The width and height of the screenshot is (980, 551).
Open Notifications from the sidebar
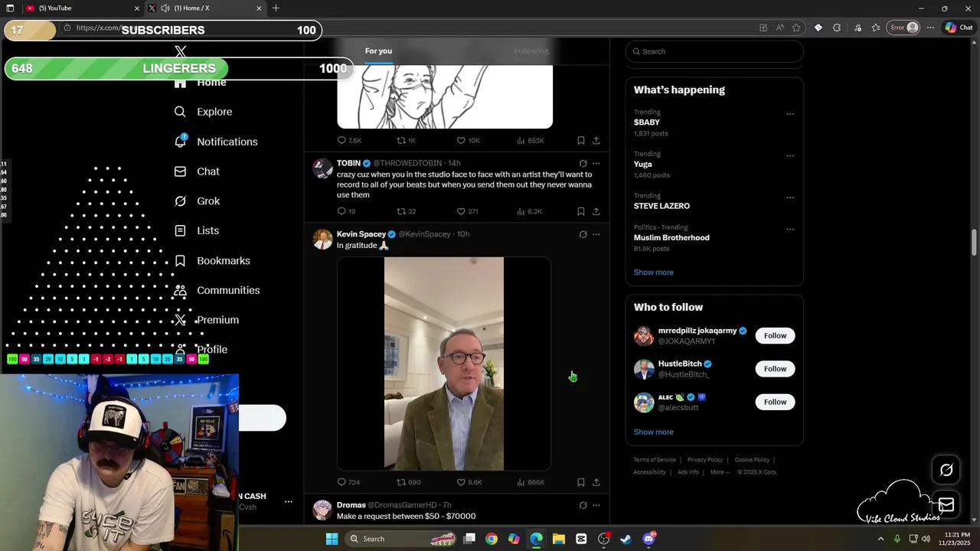tap(216, 142)
